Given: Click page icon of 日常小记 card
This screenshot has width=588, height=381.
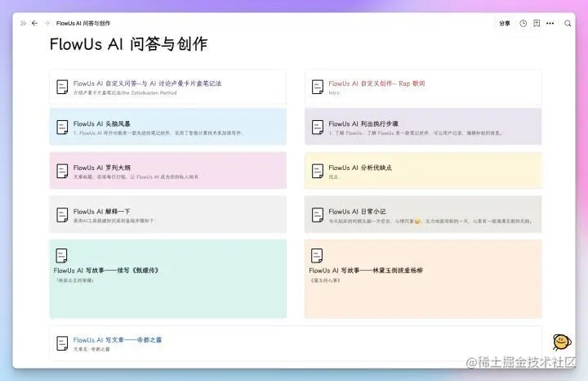Looking at the screenshot, I should click(318, 215).
